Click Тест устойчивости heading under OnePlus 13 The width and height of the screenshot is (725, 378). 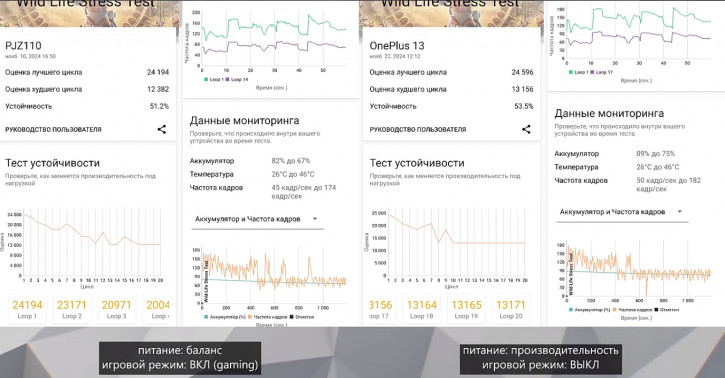pos(417,163)
